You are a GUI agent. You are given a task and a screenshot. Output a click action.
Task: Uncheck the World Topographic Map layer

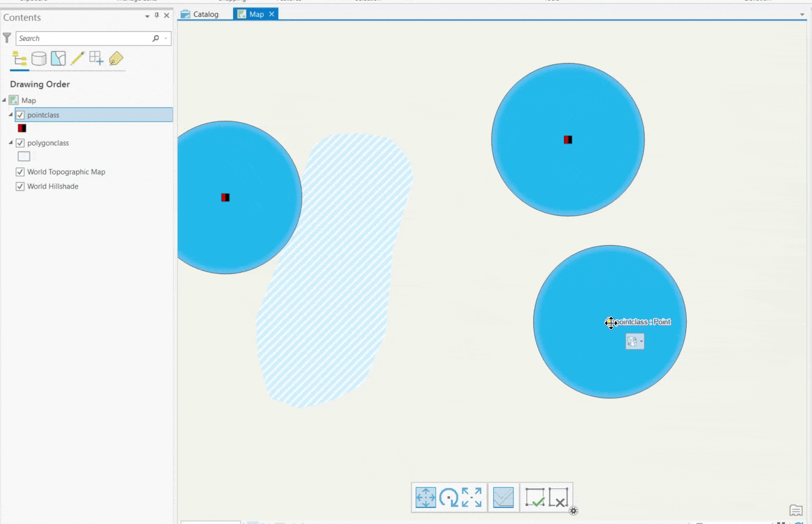click(20, 172)
